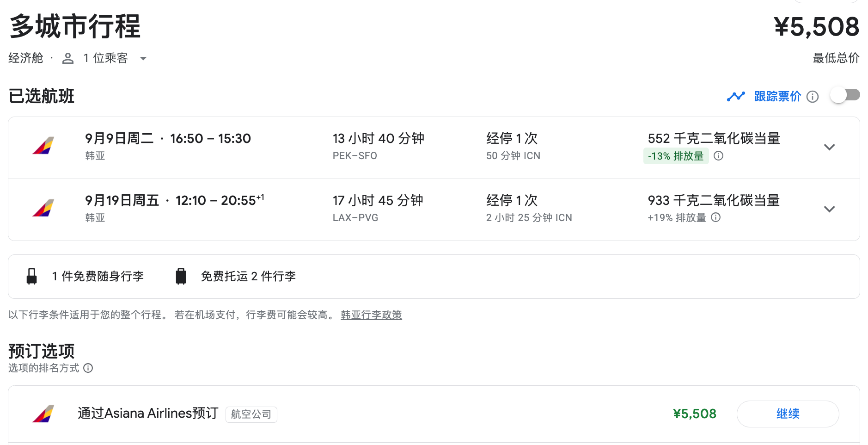
Task: Click the 跟踪票价 label text
Action: coord(777,96)
